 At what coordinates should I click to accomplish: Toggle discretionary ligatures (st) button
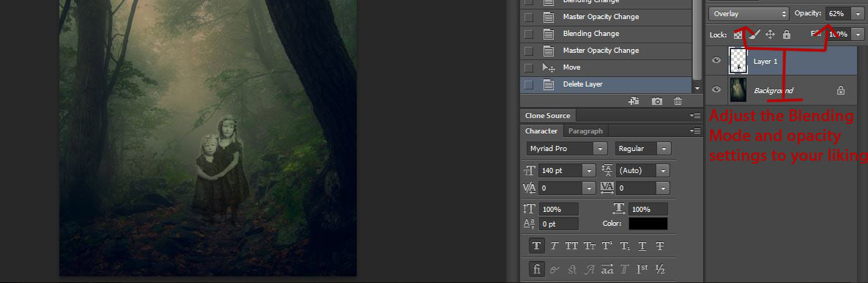coord(572,270)
